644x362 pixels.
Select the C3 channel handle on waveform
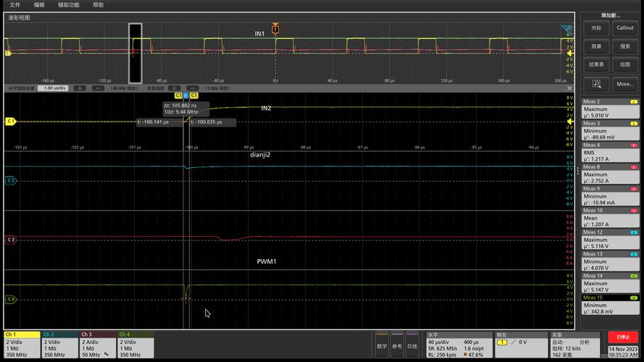(10, 240)
